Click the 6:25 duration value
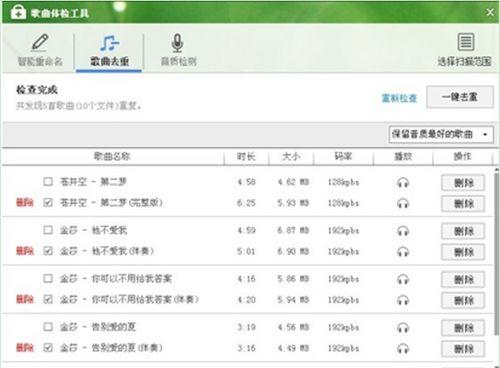 click(x=246, y=203)
